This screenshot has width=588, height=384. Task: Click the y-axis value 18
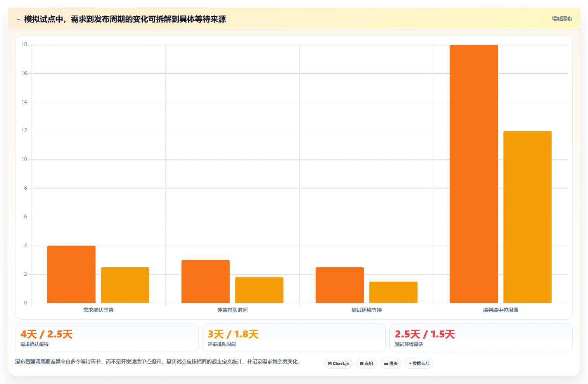[x=24, y=45]
